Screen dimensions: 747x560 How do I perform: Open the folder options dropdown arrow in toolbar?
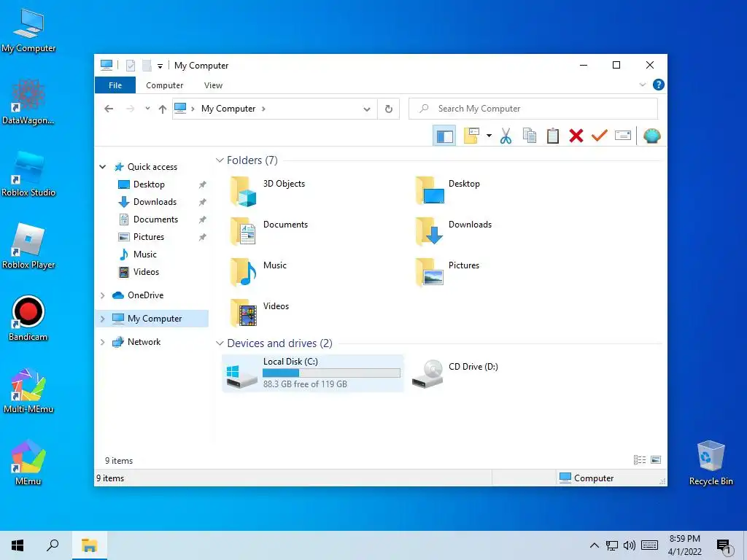coord(489,136)
